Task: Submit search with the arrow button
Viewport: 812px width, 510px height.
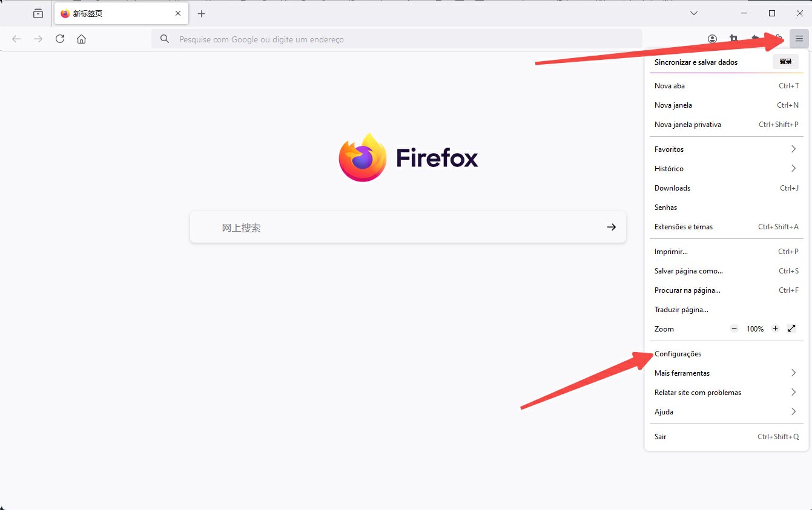Action: point(612,227)
